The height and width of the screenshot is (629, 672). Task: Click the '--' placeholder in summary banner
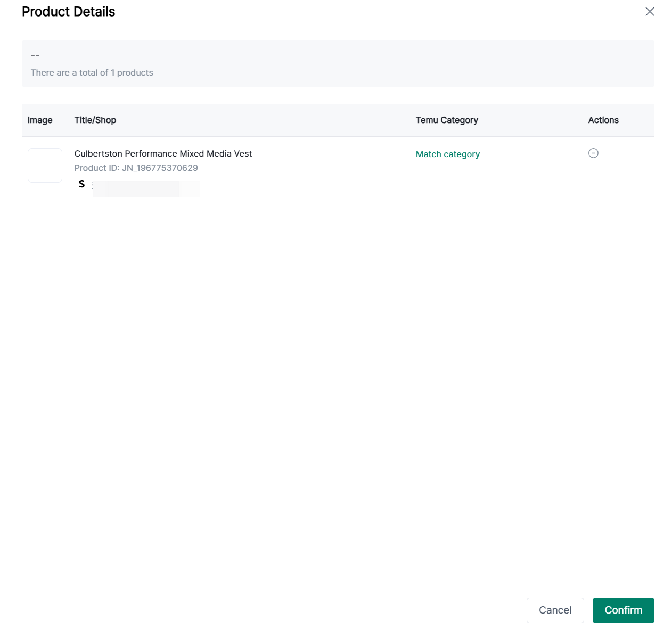(35, 56)
